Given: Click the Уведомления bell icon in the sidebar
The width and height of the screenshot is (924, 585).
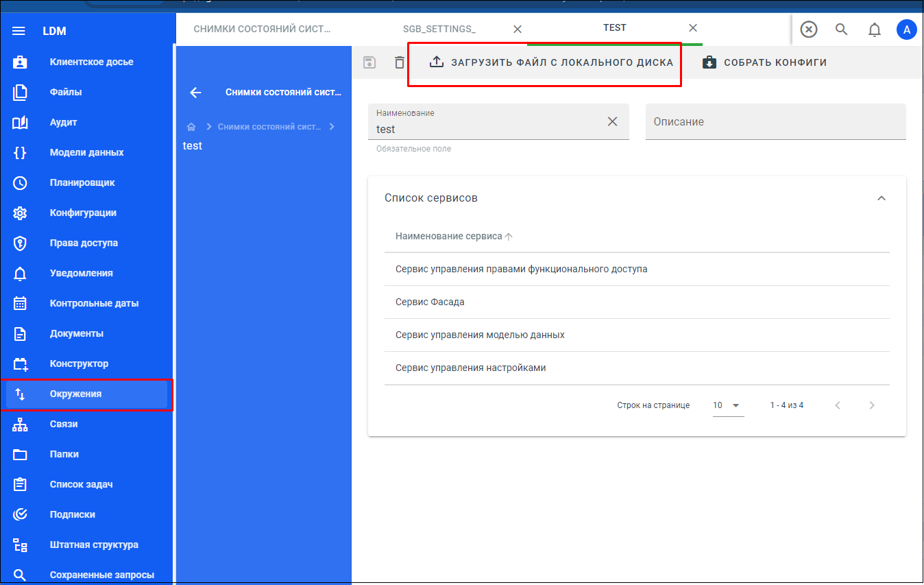Looking at the screenshot, I should click(20, 274).
